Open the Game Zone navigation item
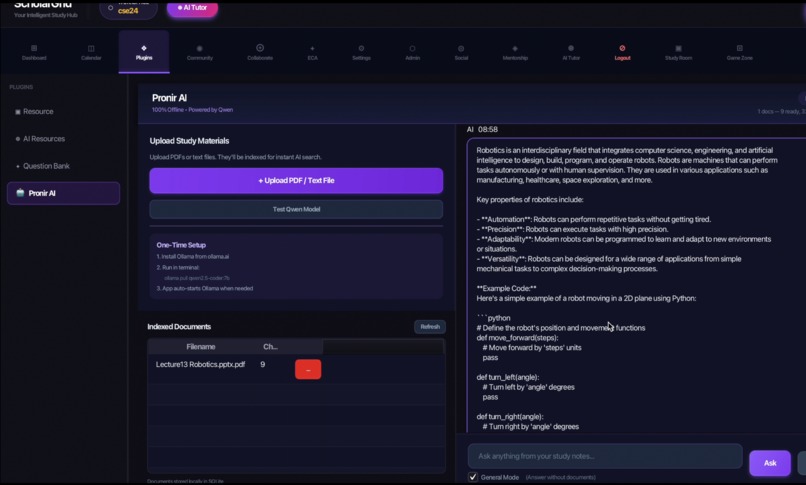 click(x=739, y=52)
